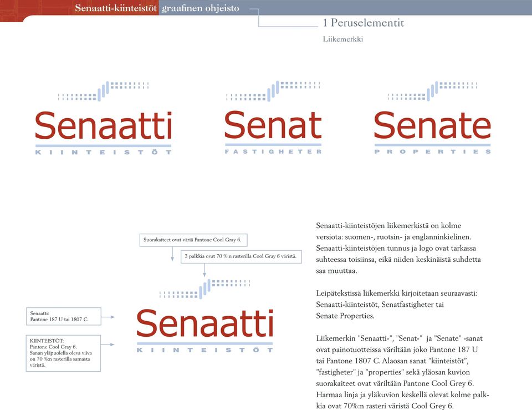Click the callout box starting "KIINTEISTÖT: Pantone Cool Gray 6"
The height and width of the screenshot is (410, 532).
pyautogui.click(x=63, y=353)
